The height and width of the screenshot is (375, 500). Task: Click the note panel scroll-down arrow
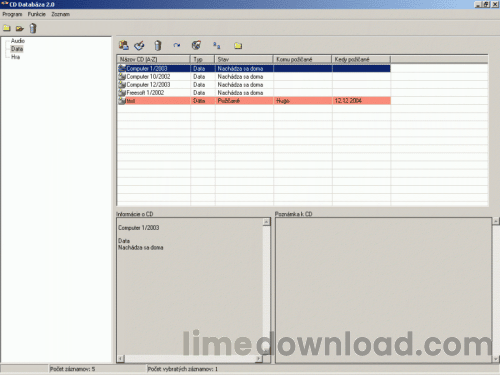(496, 359)
